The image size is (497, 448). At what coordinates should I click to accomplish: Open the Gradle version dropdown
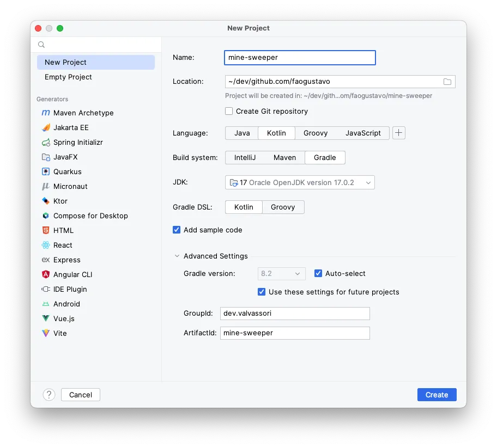coord(281,274)
